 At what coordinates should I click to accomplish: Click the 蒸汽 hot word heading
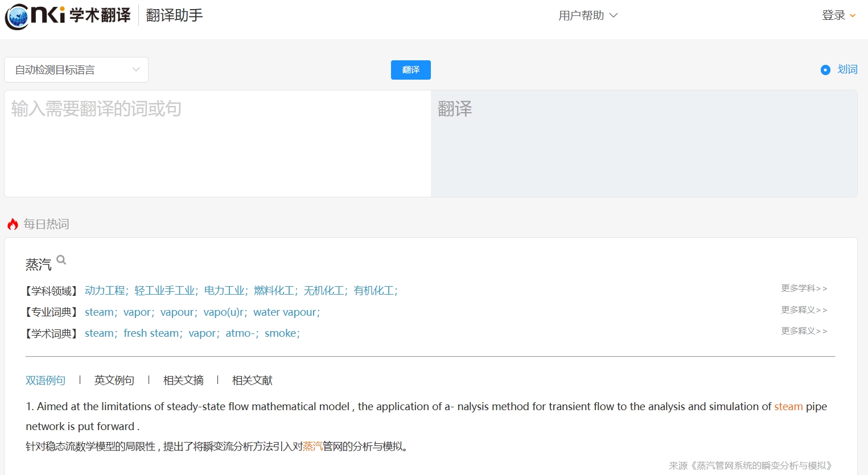pyautogui.click(x=39, y=265)
